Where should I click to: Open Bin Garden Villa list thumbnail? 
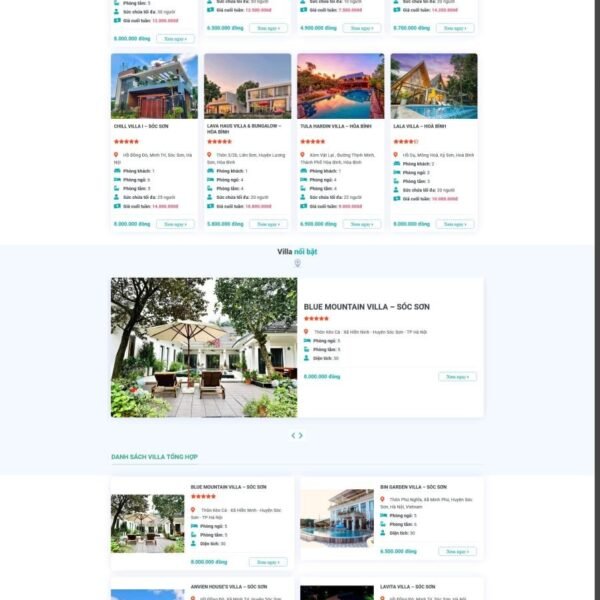[337, 518]
